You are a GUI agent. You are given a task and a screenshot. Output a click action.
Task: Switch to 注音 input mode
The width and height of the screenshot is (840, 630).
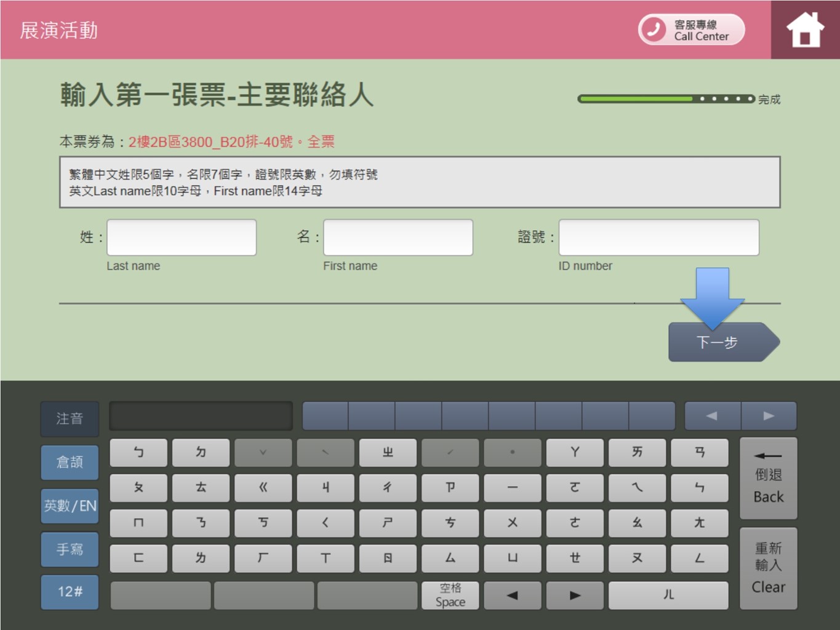pyautogui.click(x=70, y=419)
